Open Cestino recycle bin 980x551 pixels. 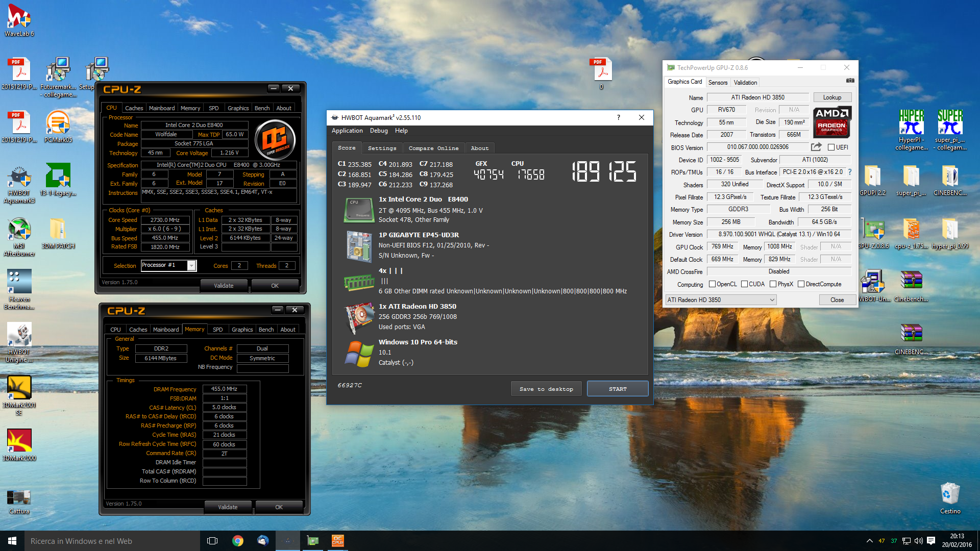coord(950,498)
